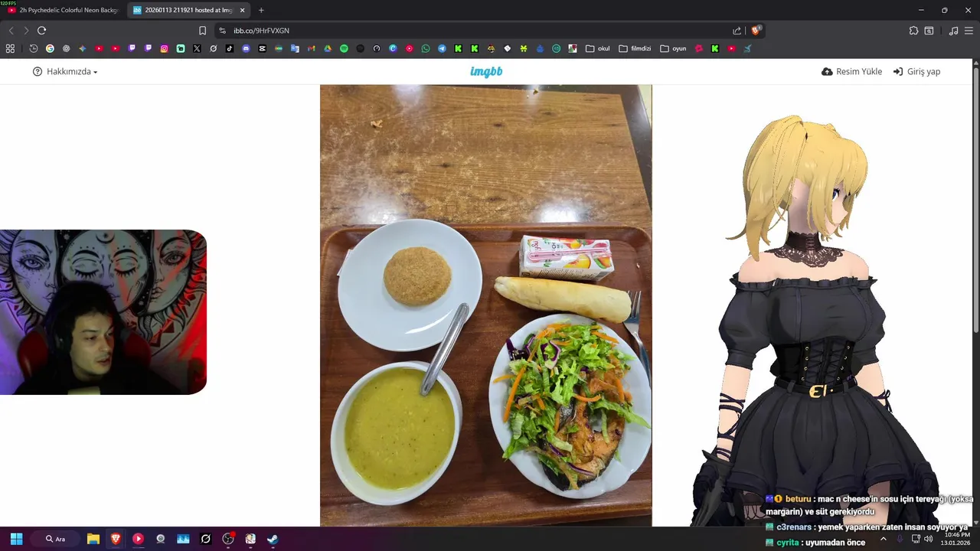
Task: Click Giriş yap login link
Action: pyautogui.click(x=916, y=71)
